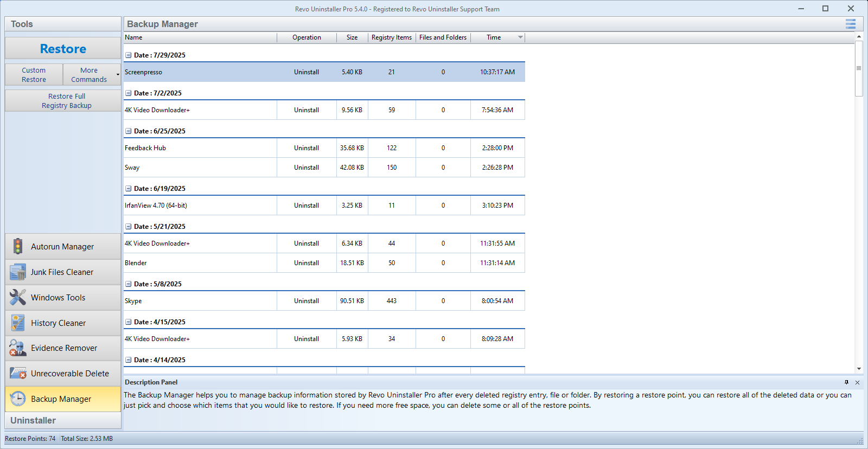Pin the Description Panel
The width and height of the screenshot is (868, 449).
[846, 382]
